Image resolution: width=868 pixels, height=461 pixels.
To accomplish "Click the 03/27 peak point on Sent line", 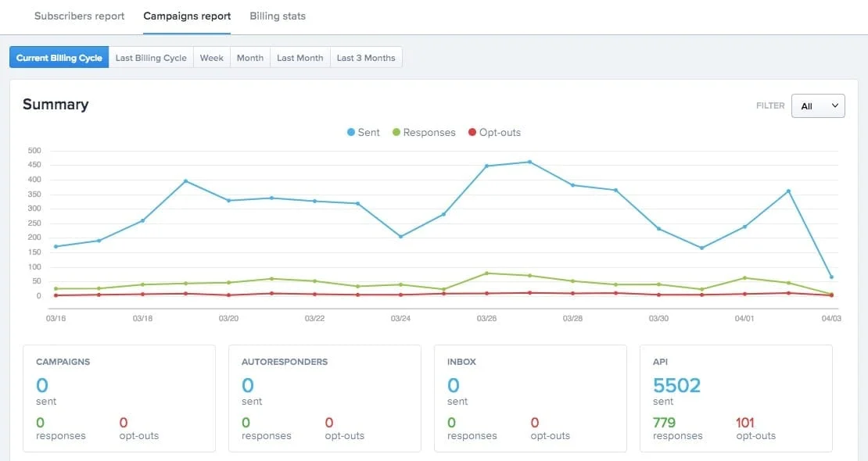I will tap(529, 163).
